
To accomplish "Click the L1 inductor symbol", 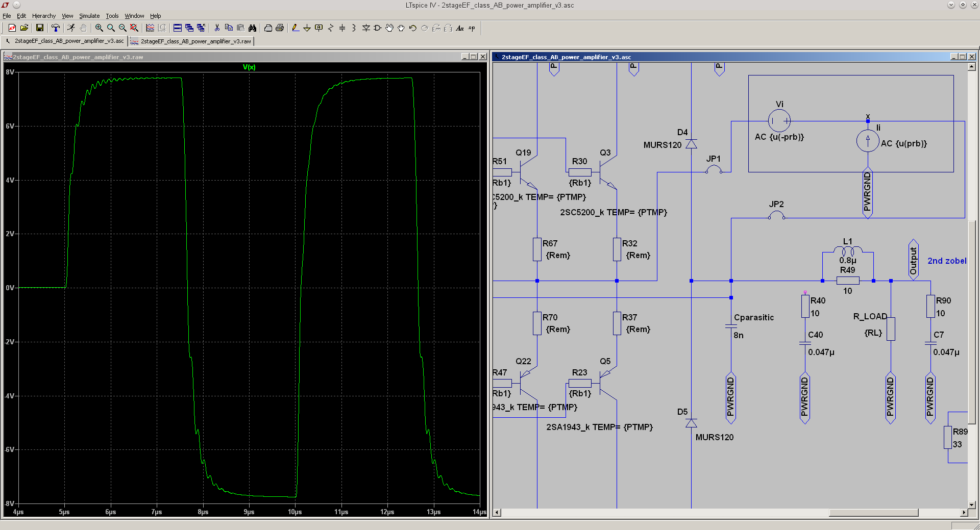I will pyautogui.click(x=848, y=251).
